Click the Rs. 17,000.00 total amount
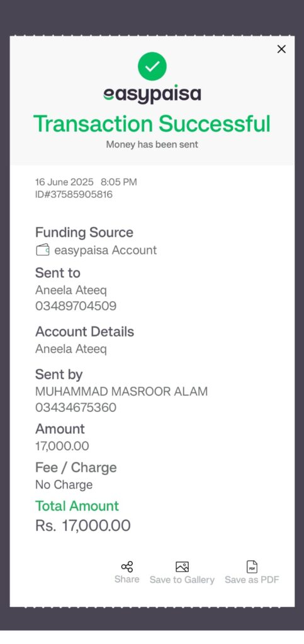This screenshot has width=304, height=644. (83, 525)
